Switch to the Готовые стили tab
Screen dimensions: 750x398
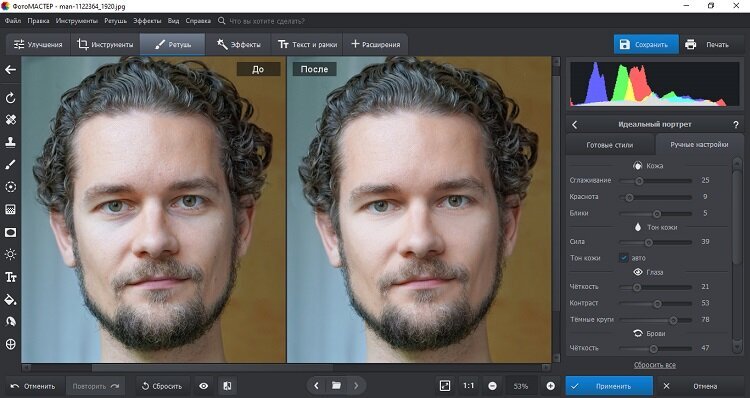610,144
